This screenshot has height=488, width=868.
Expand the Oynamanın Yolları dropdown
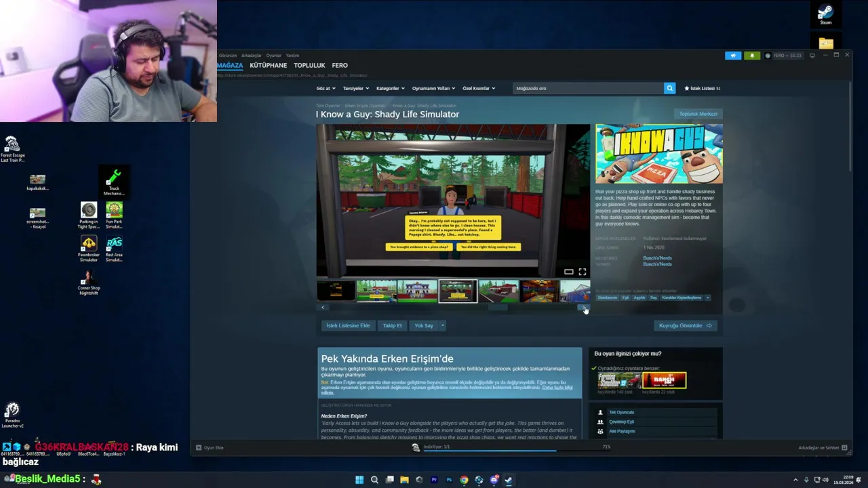[x=434, y=88]
